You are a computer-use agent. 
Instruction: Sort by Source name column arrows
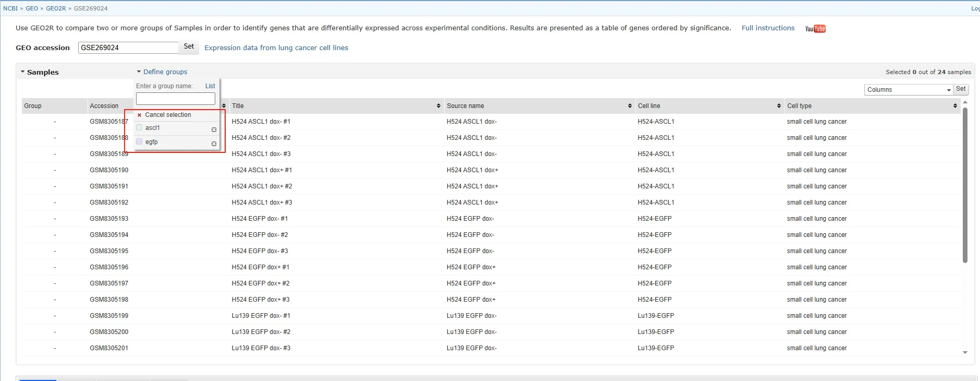pos(630,106)
